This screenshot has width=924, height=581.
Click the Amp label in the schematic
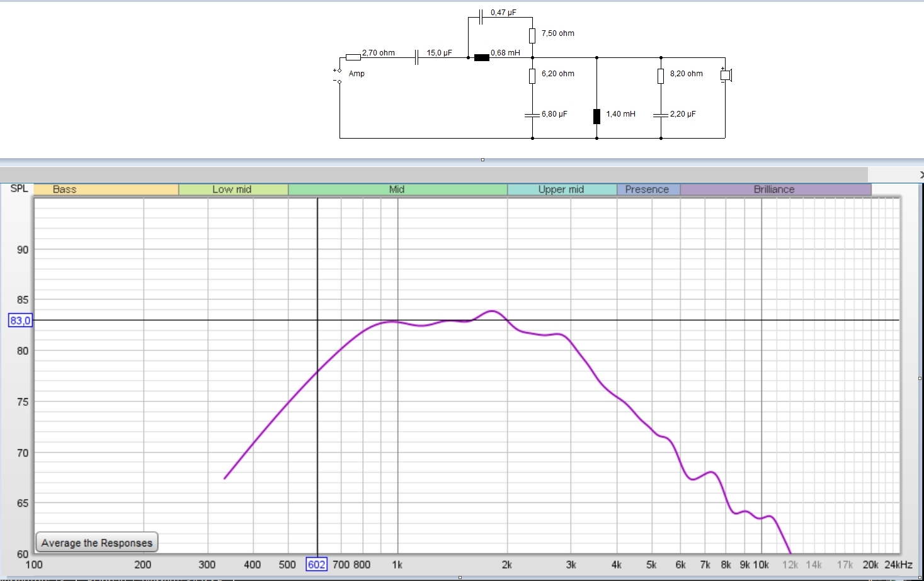click(356, 74)
